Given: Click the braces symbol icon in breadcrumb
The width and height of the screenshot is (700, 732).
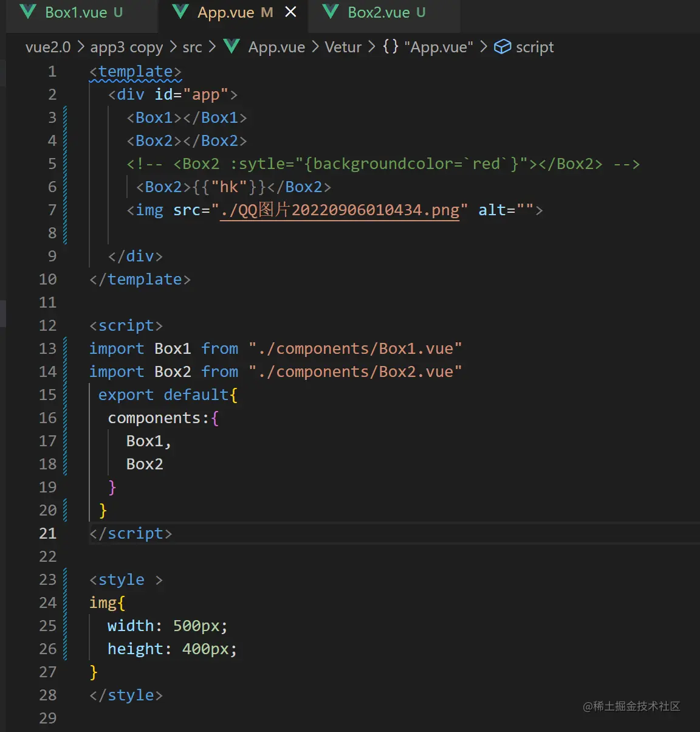Looking at the screenshot, I should (391, 47).
